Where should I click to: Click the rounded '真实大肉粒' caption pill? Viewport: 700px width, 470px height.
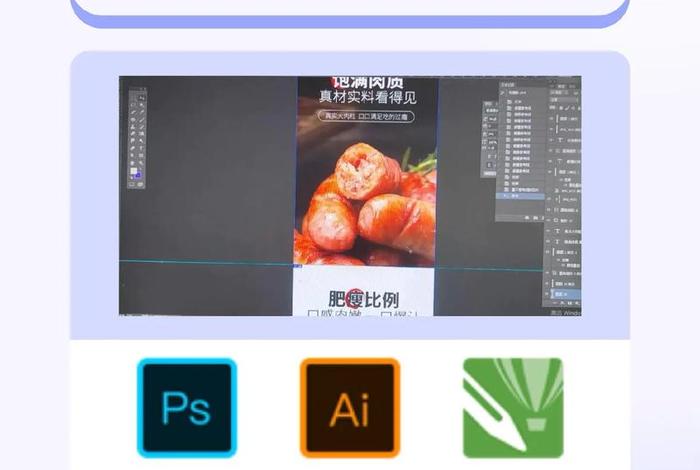pos(366,116)
